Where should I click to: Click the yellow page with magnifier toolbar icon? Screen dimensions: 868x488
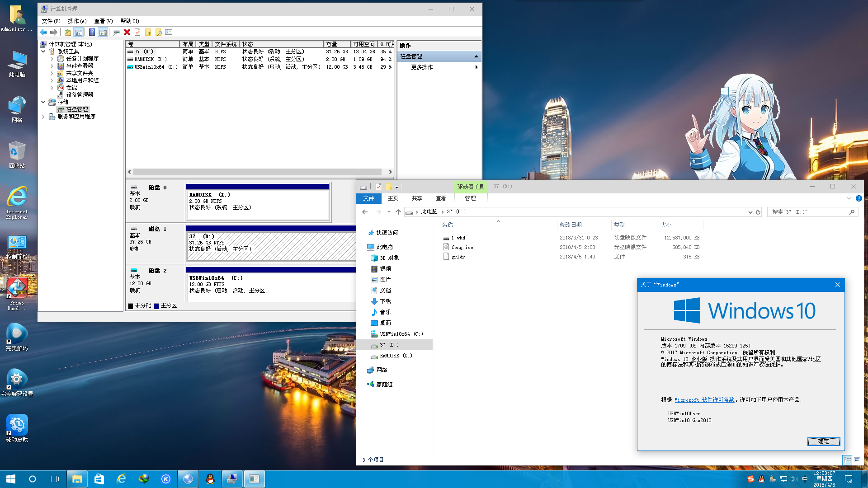(158, 32)
